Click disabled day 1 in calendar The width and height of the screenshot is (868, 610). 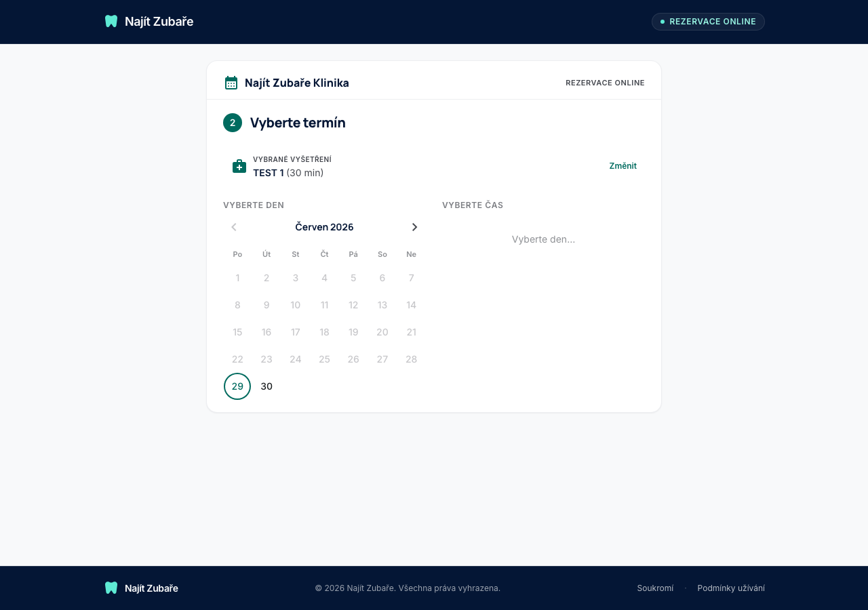(x=237, y=278)
